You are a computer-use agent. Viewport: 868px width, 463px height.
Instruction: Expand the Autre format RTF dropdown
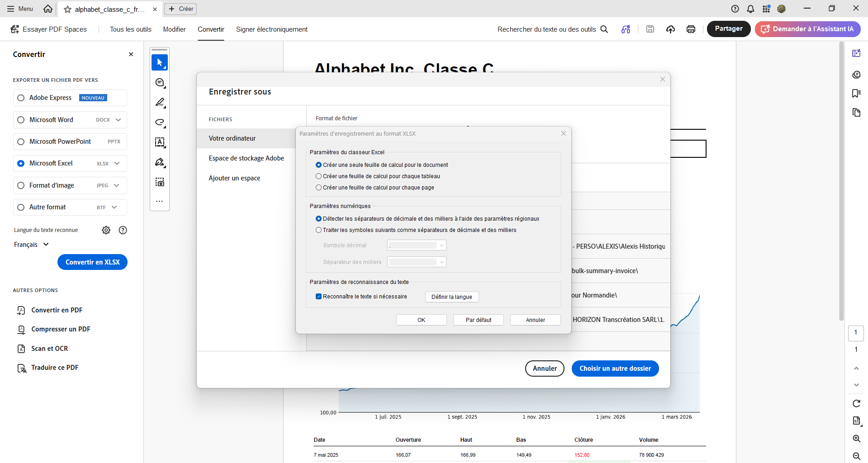coord(114,207)
